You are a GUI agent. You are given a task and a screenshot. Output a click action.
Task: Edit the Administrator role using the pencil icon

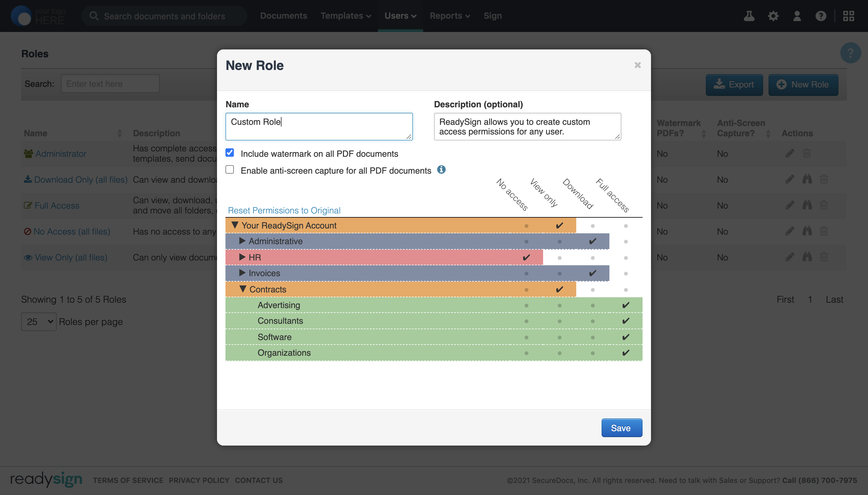(790, 153)
